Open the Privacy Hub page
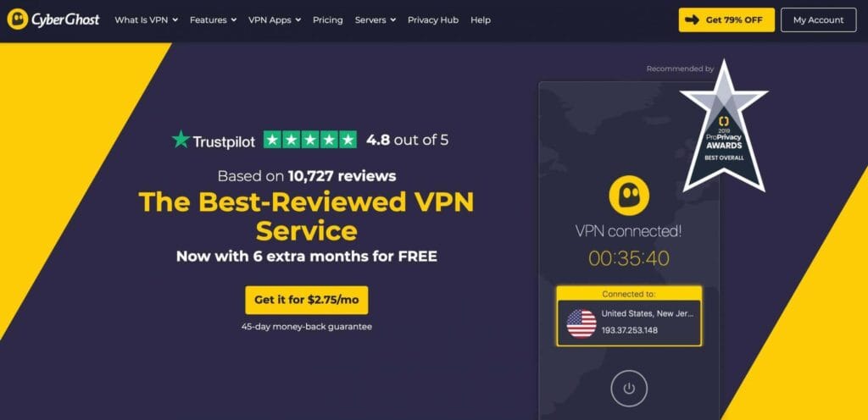 [433, 19]
